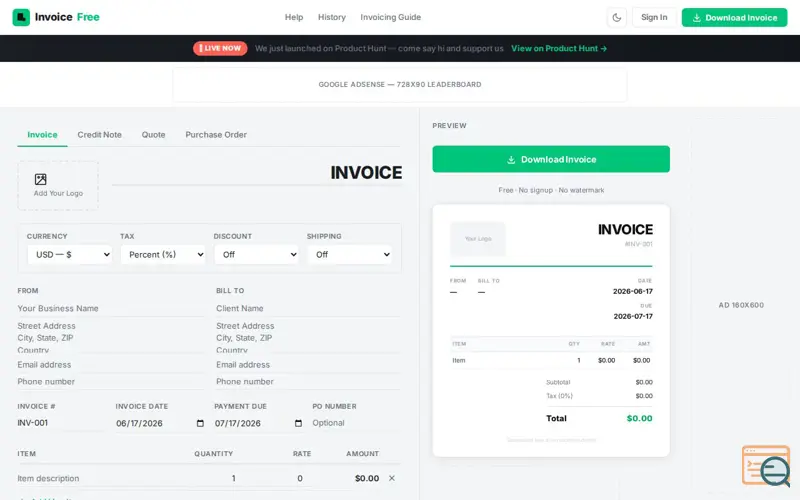The height and width of the screenshot is (500, 800).
Task: Open the History menu link
Action: (332, 17)
